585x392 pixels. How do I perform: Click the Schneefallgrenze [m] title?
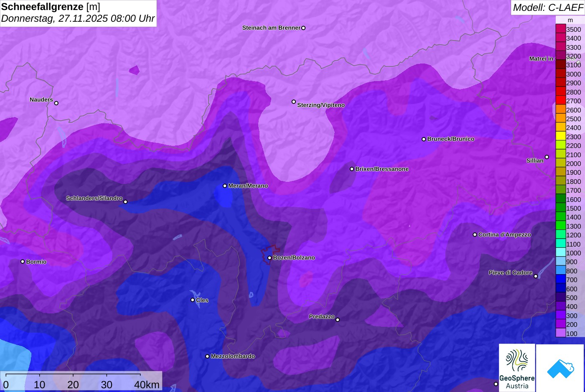tap(51, 7)
